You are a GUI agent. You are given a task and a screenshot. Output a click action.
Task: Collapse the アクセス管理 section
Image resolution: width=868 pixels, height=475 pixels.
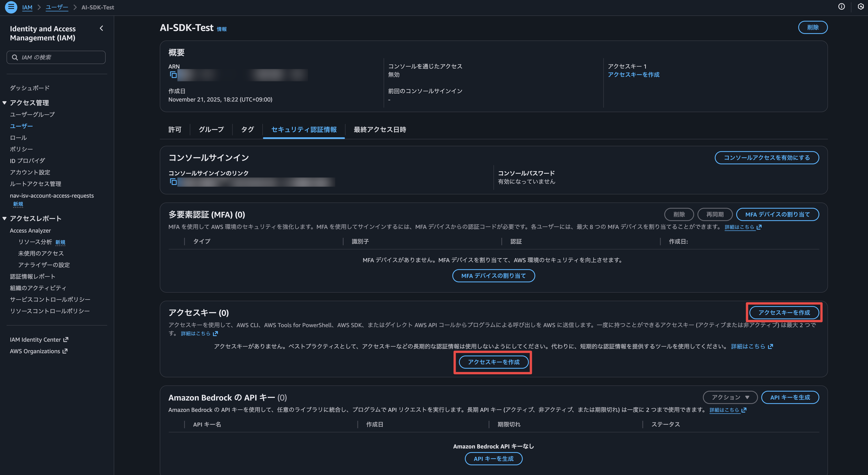(5, 103)
